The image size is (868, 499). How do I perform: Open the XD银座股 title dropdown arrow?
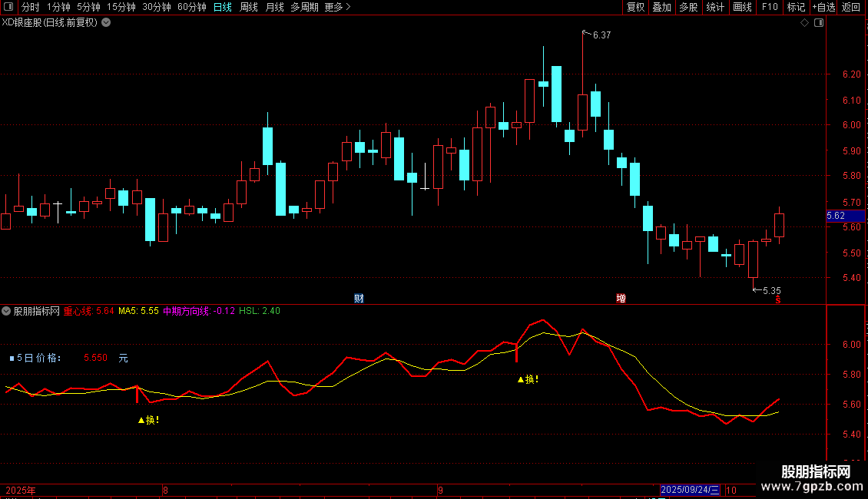tap(106, 23)
